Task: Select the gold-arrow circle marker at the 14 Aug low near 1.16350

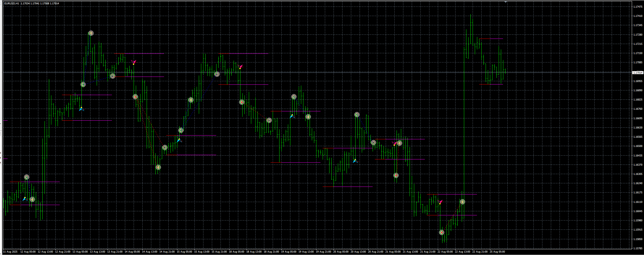Action: 158,167
